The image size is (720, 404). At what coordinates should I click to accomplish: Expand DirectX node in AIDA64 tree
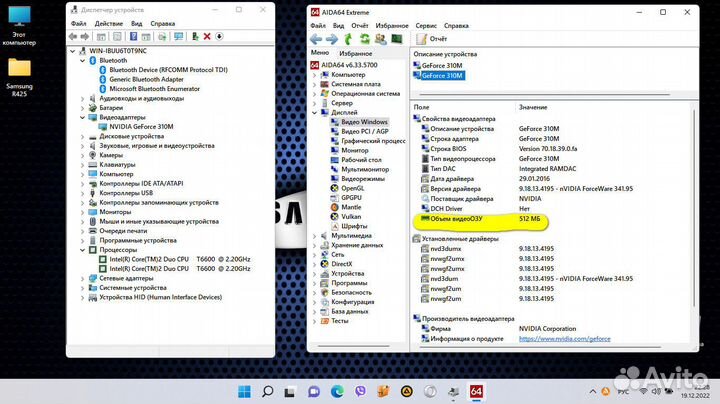tap(315, 264)
